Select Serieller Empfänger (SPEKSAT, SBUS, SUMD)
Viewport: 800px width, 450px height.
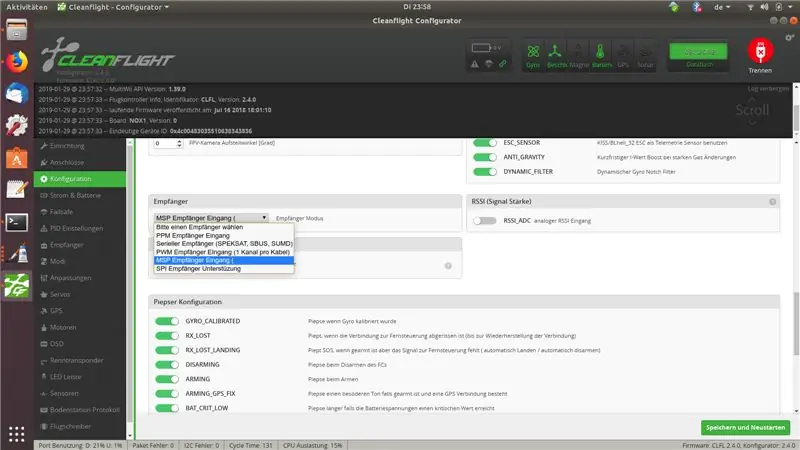224,244
